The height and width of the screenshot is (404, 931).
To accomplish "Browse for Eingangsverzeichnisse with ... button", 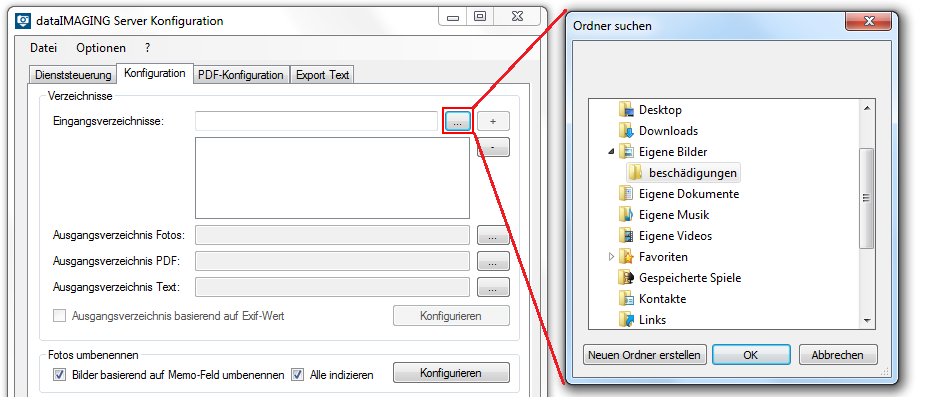I will click(x=457, y=122).
